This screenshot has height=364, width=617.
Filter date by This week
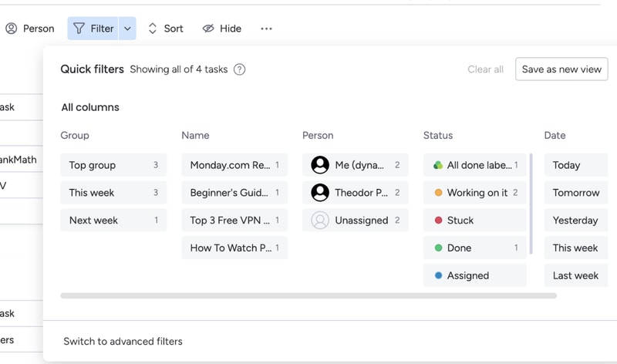point(576,248)
